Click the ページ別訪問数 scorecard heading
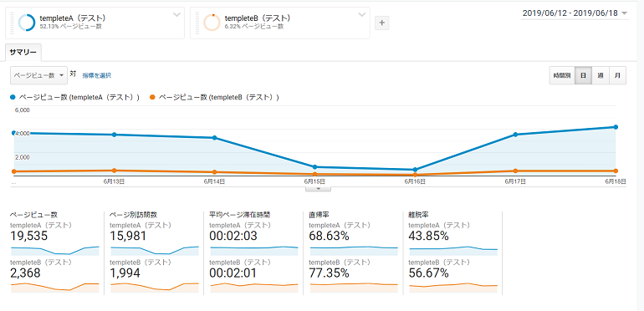This screenshot has width=644, height=311. point(134,215)
